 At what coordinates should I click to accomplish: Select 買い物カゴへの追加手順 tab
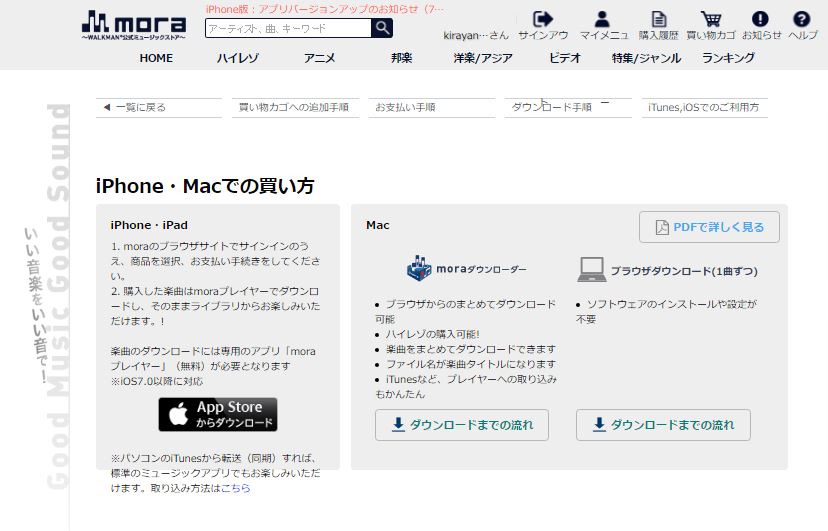[x=295, y=107]
